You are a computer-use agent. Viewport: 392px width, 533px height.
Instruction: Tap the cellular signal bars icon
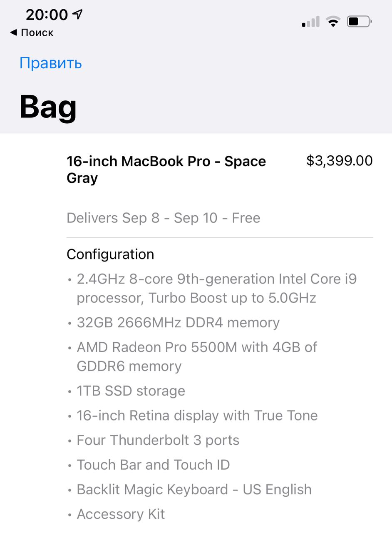(310, 22)
